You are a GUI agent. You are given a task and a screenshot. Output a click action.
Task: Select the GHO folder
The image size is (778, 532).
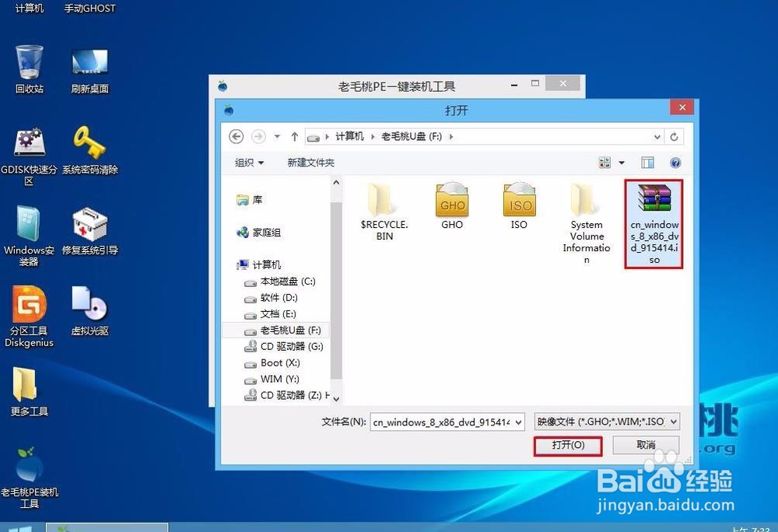click(452, 206)
